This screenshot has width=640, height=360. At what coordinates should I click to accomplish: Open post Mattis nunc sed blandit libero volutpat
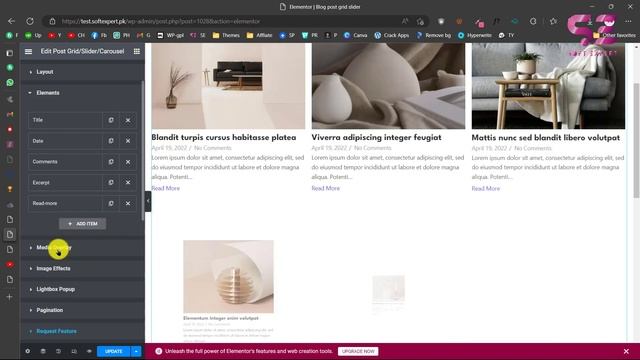click(546, 138)
